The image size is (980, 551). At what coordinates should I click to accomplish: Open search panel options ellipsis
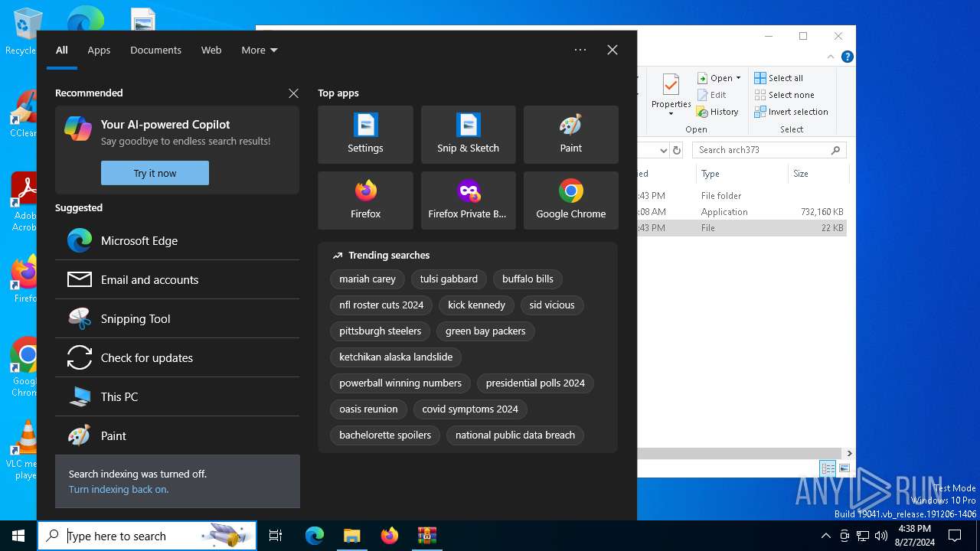click(x=580, y=50)
